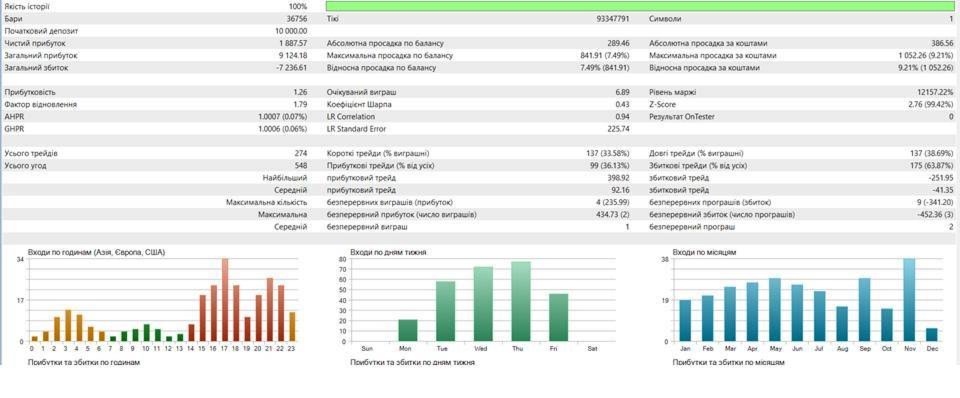Click profit factor value 1.26
Viewport: 960px width, 398px height.
click(301, 92)
